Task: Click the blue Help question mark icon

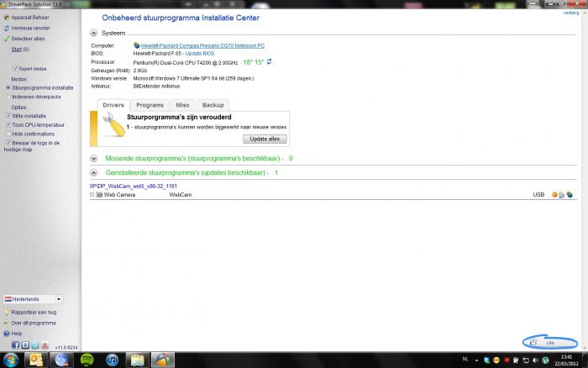Action: click(7, 334)
